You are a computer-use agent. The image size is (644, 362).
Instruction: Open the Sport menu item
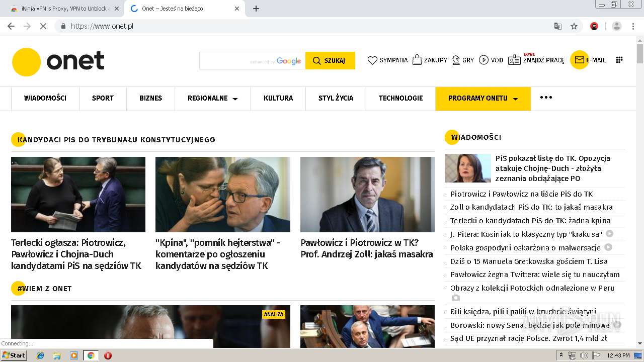[103, 98]
